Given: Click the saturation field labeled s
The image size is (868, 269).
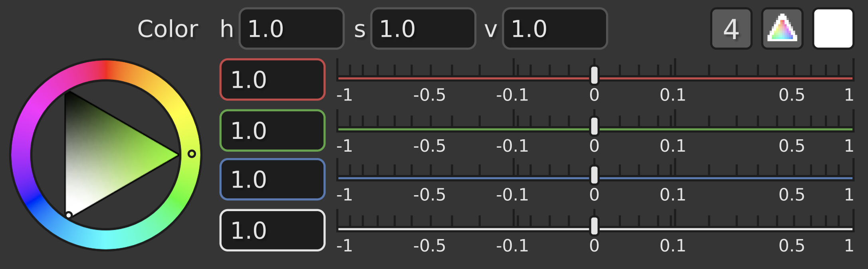Looking at the screenshot, I should click(423, 29).
